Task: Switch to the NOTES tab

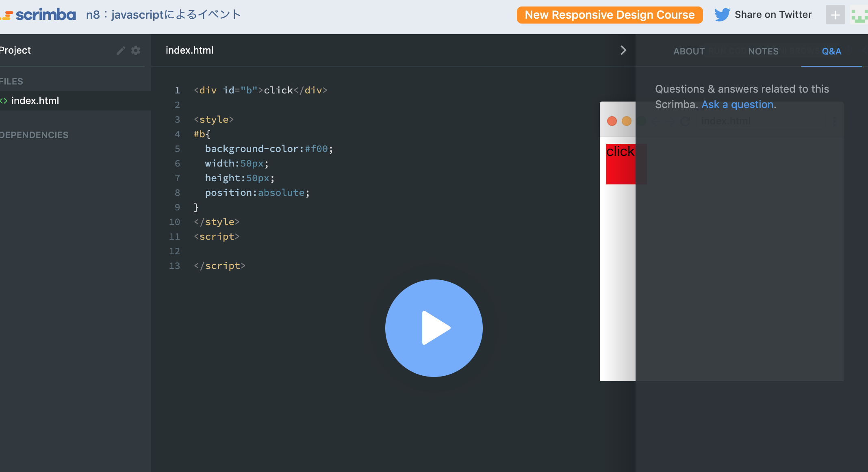Action: [x=763, y=52]
